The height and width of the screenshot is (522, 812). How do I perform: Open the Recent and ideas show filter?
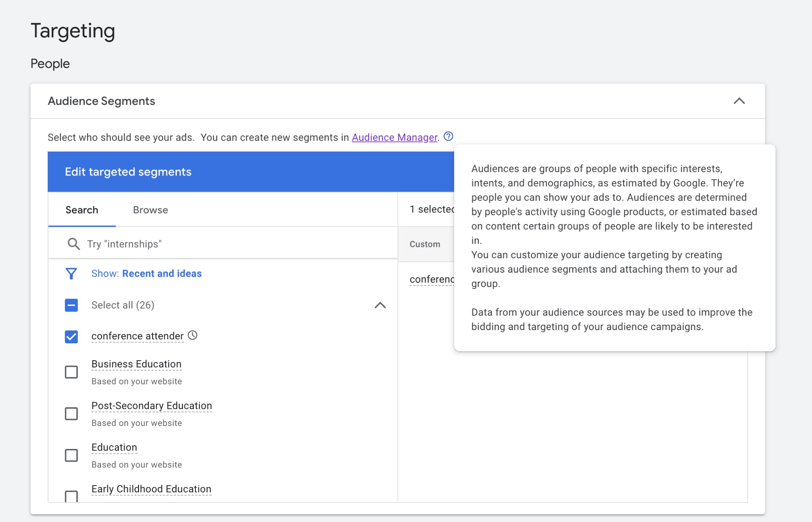(x=162, y=273)
